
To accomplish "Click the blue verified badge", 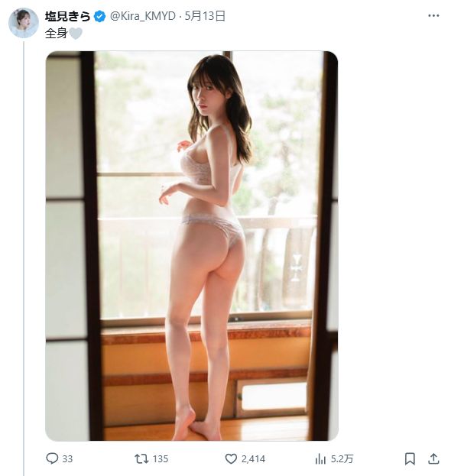I will click(100, 16).
